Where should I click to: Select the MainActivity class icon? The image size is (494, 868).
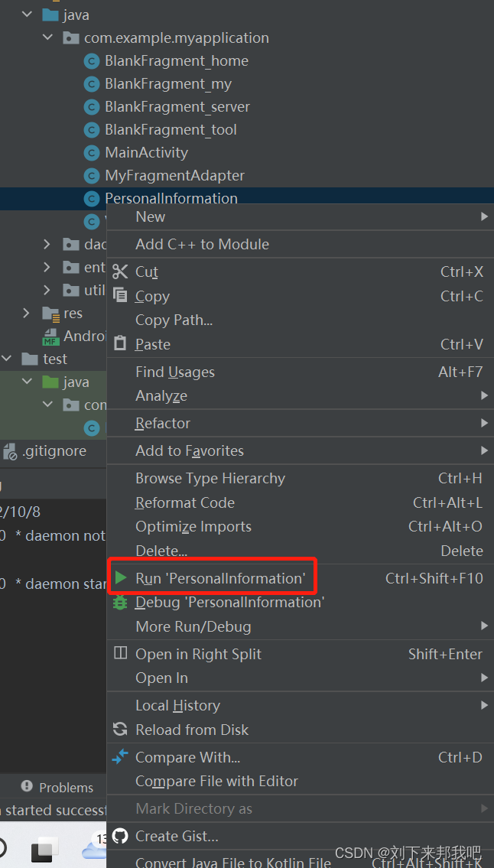click(91, 152)
